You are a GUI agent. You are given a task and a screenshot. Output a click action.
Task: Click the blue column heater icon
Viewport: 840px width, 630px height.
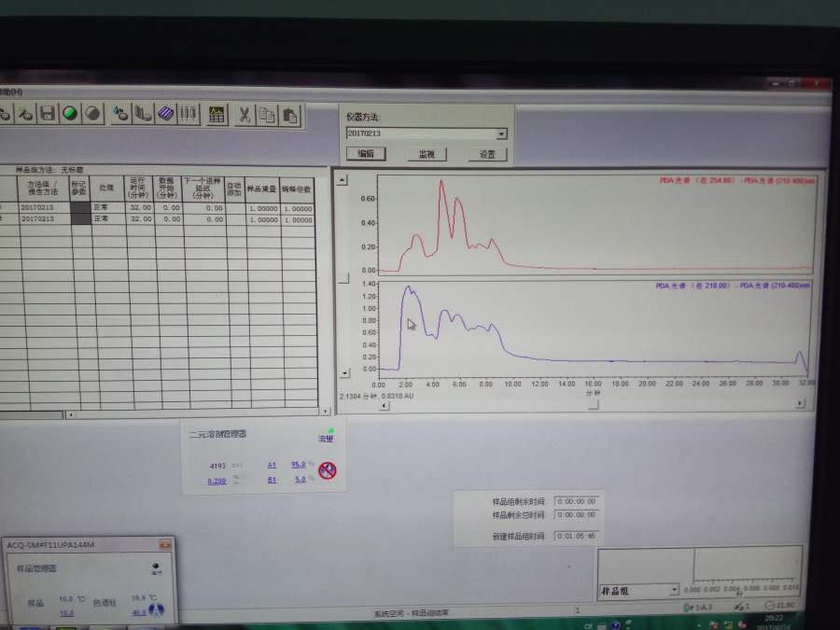coord(156,609)
